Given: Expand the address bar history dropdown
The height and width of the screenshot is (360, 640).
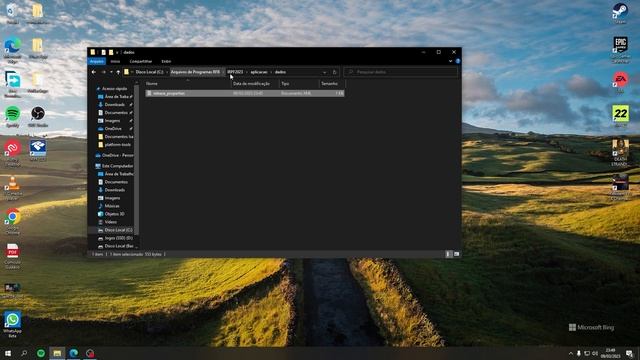Looking at the screenshot, I should point(324,72).
